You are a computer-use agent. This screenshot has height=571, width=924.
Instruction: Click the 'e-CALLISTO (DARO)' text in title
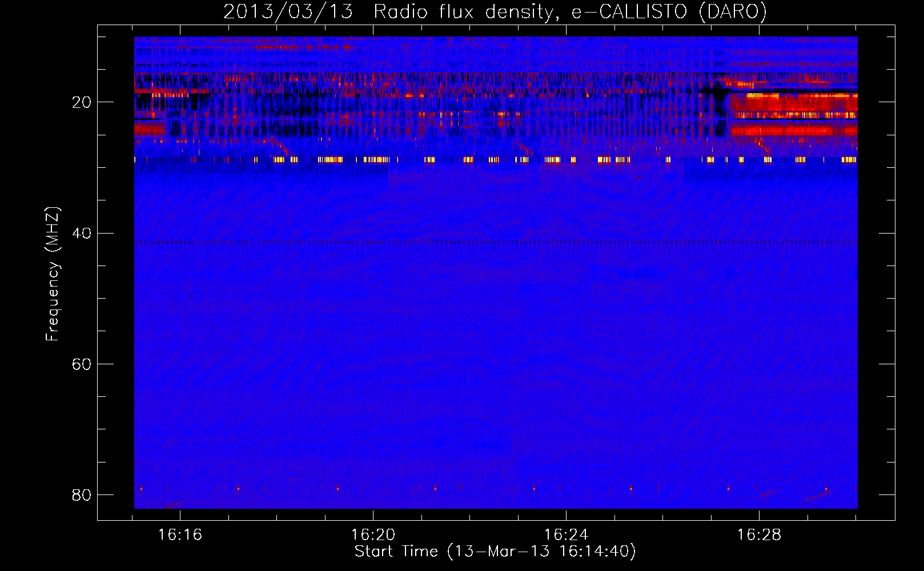coord(669,11)
